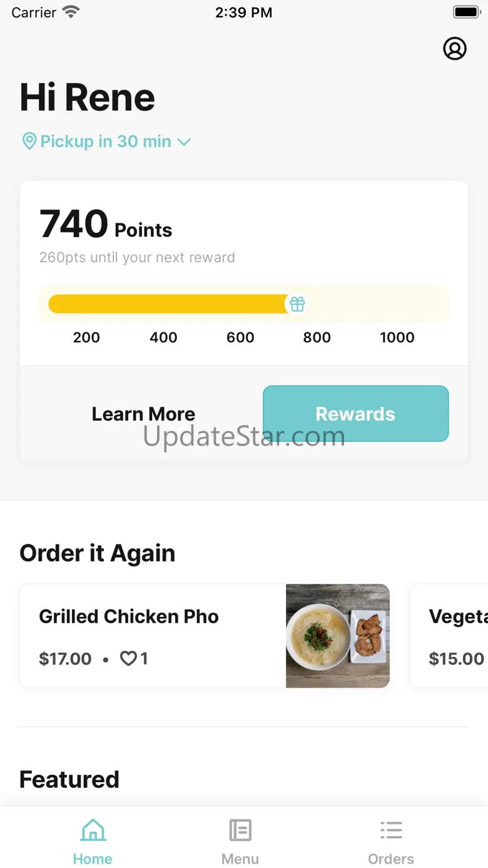The height and width of the screenshot is (868, 488).
Task: Tap the heart icon on Grilled Chicken Pho
Action: [x=128, y=658]
